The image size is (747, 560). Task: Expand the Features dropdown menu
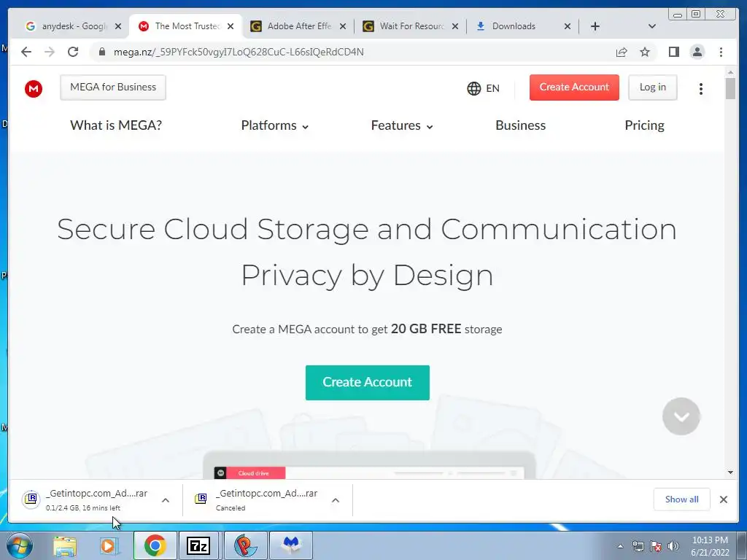coord(402,125)
